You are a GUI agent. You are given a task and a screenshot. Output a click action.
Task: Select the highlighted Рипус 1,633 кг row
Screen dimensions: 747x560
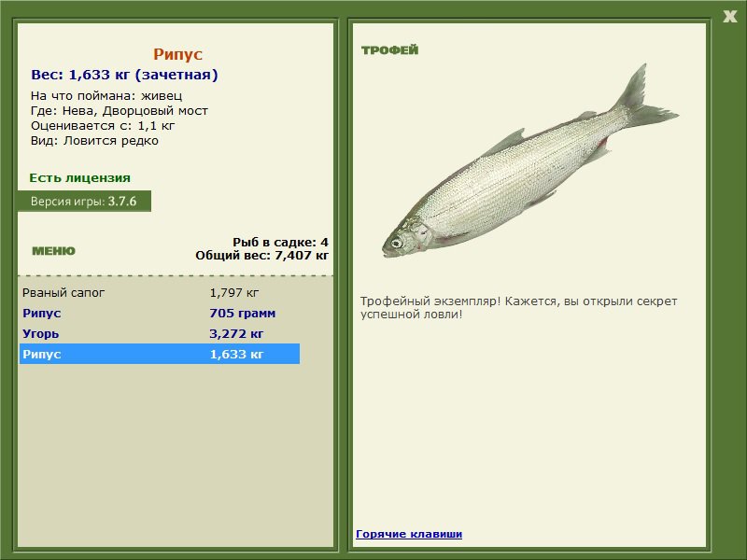[160, 354]
